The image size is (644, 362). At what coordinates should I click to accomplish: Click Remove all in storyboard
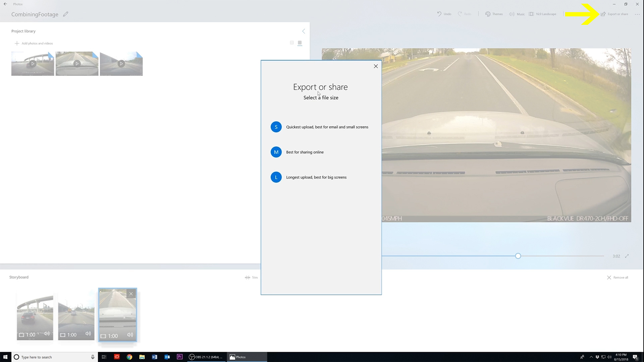[x=618, y=278]
